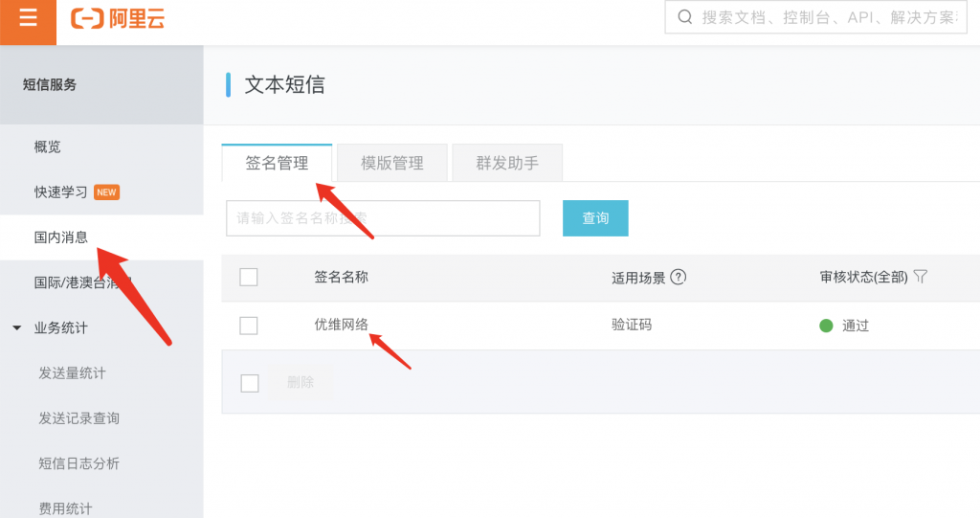The height and width of the screenshot is (518, 980).
Task: Click the NEW badge beside 快速学习
Action: (x=106, y=192)
